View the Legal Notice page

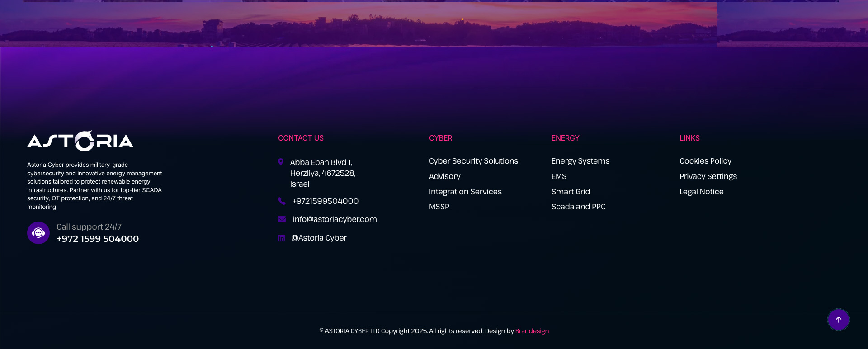point(701,192)
